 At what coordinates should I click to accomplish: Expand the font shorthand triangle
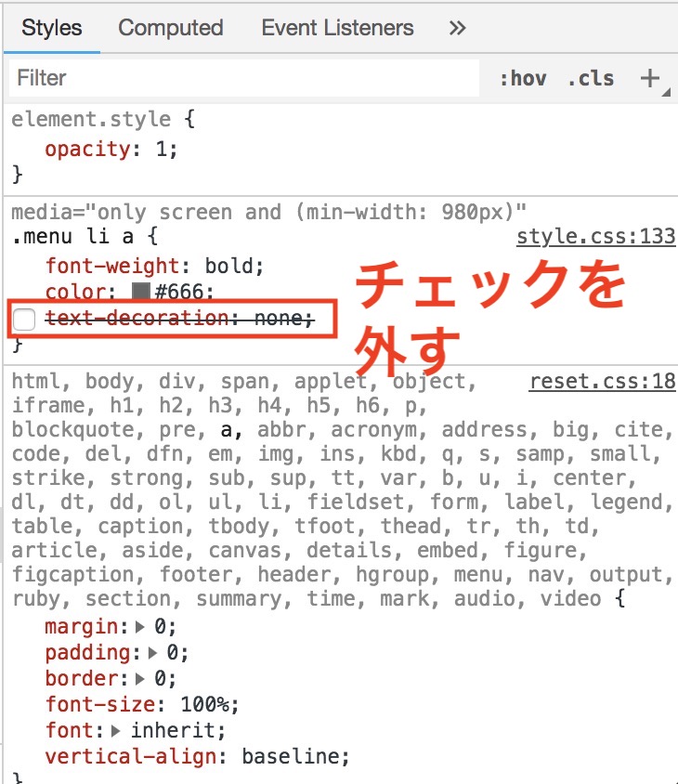pyautogui.click(x=115, y=730)
